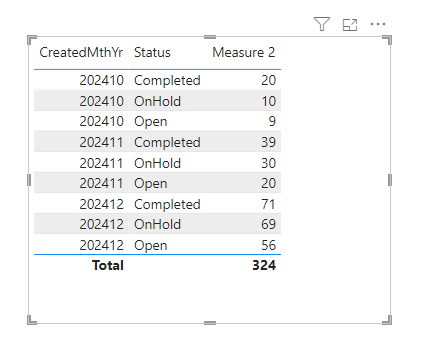Select Completed in the 202412 row
Screen dimensions: 433x364
(x=167, y=204)
